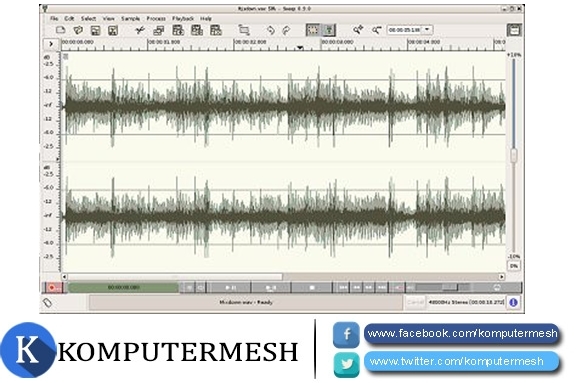Open the twitter.com/komputermesh link

[462, 361]
